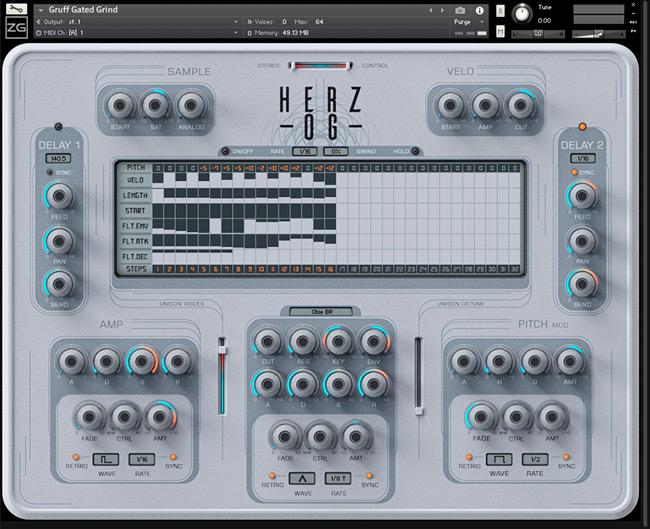Click the Delay 1 PAN knob
Screen dimensions: 650x529
click(x=58, y=241)
